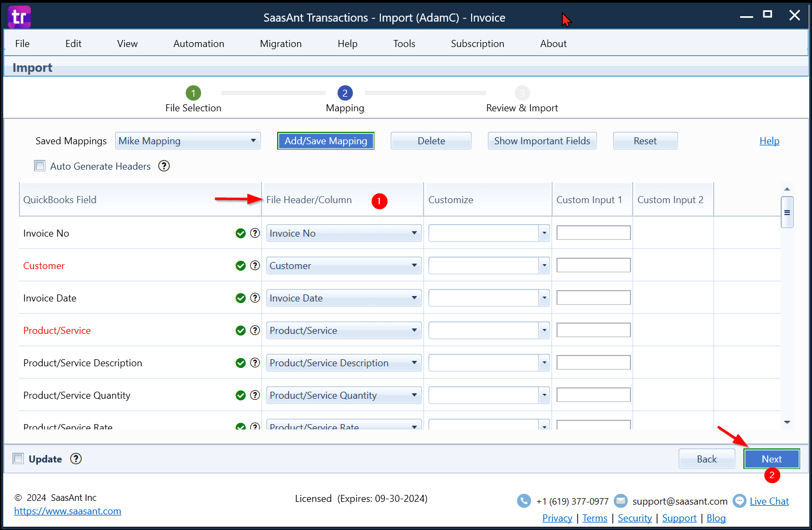This screenshot has width=812, height=530.
Task: Click help icon beside Auto Generate Headers
Action: (x=164, y=166)
